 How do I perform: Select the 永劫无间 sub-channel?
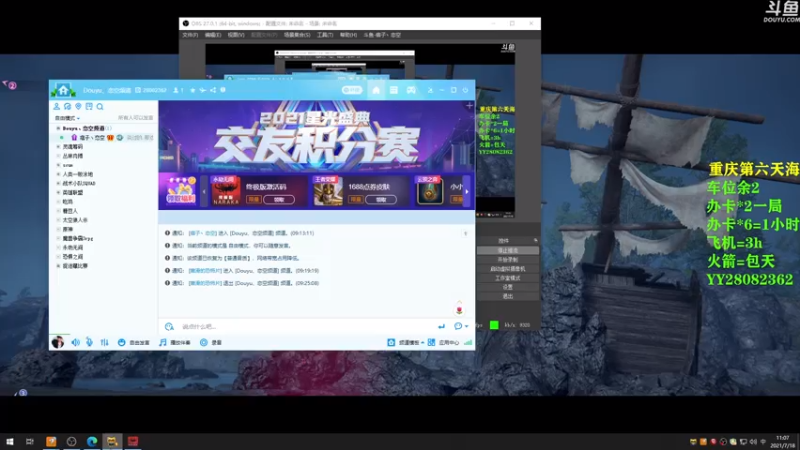click(72, 247)
